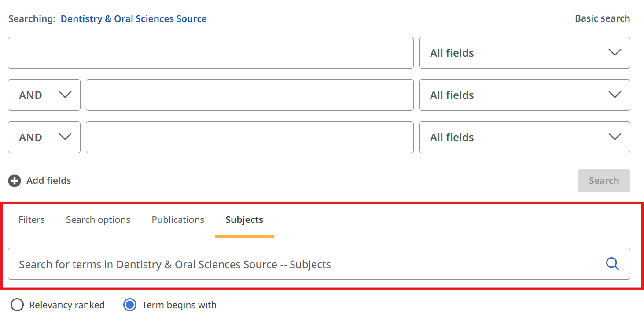Viewport: 644px width, 317px height.
Task: Focus the first search term field
Action: pyautogui.click(x=210, y=53)
